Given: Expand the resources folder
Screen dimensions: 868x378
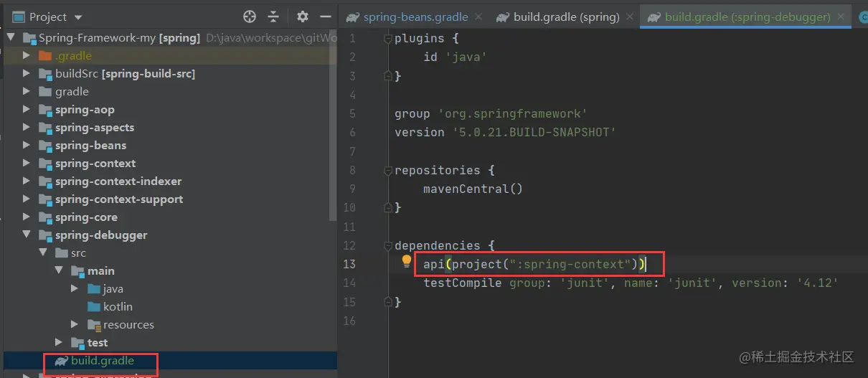Looking at the screenshot, I should pos(75,324).
